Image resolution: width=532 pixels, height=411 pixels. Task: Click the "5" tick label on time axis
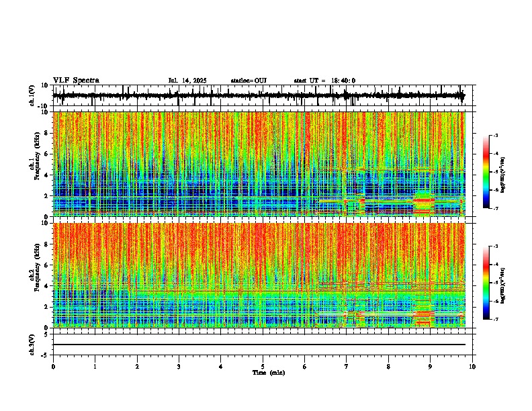[x=263, y=367]
